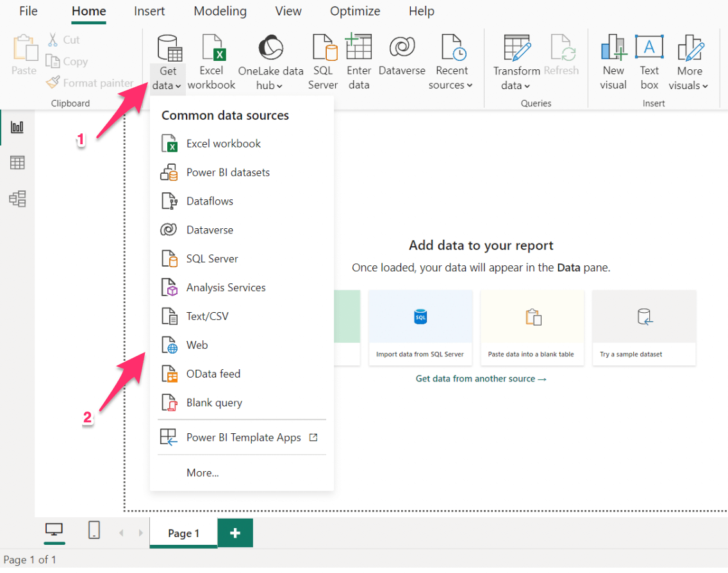The height and width of the screenshot is (573, 728).
Task: Choose Excel workbook from Common data sources
Action: pyautogui.click(x=242, y=144)
